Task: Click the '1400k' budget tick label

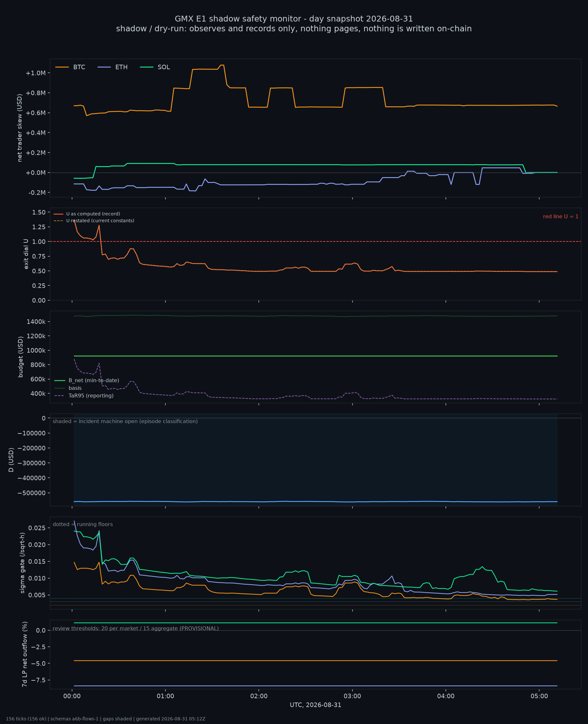Action: (36, 322)
